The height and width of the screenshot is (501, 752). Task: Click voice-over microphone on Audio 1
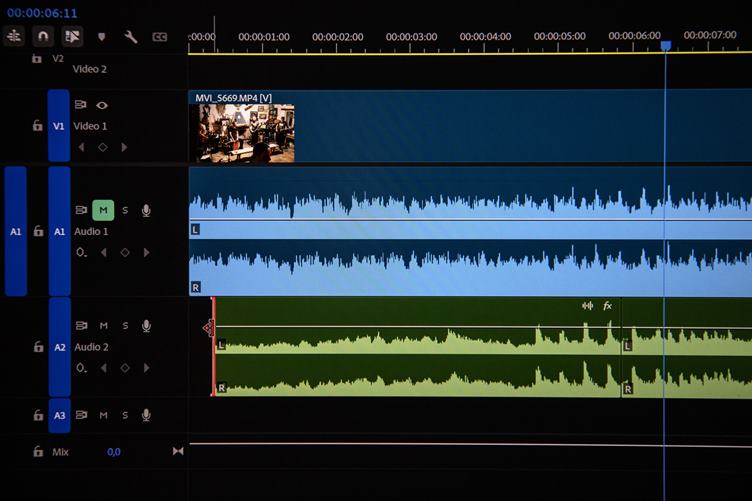coord(146,210)
